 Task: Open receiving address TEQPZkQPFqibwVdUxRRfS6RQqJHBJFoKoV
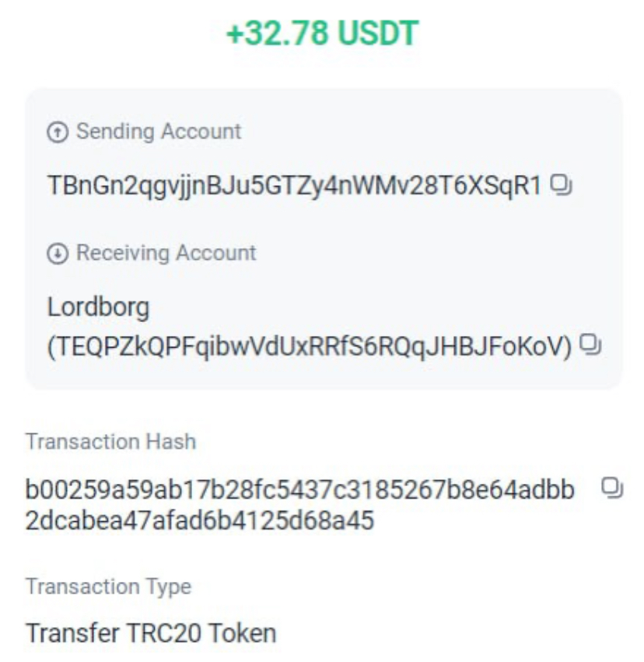tap(310, 345)
